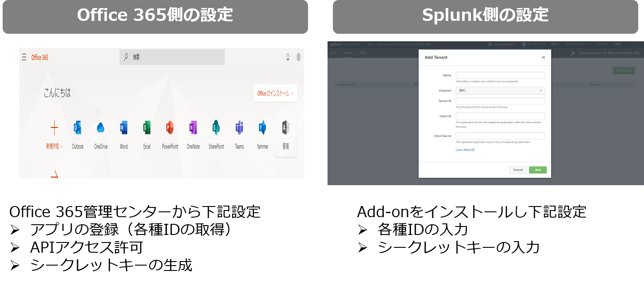Launch the SharePoint app
The width and height of the screenshot is (644, 298).
coord(216,135)
